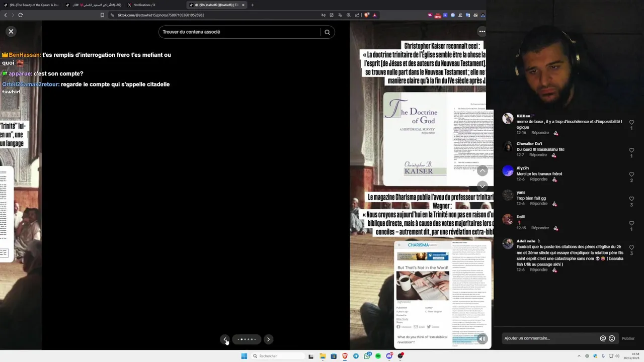Image resolution: width=644 pixels, height=362 pixels.
Task: Click the zoom magnifier icon in address bar
Action: (348, 15)
